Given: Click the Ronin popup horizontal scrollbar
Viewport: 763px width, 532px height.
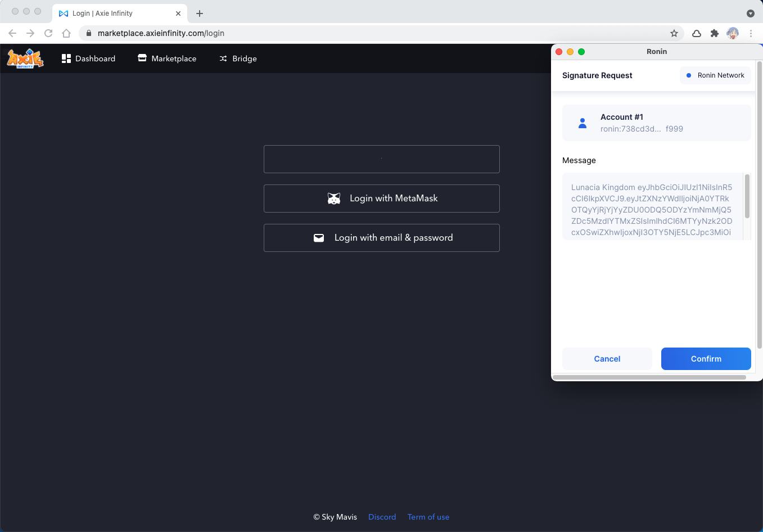Looking at the screenshot, I should (649, 377).
